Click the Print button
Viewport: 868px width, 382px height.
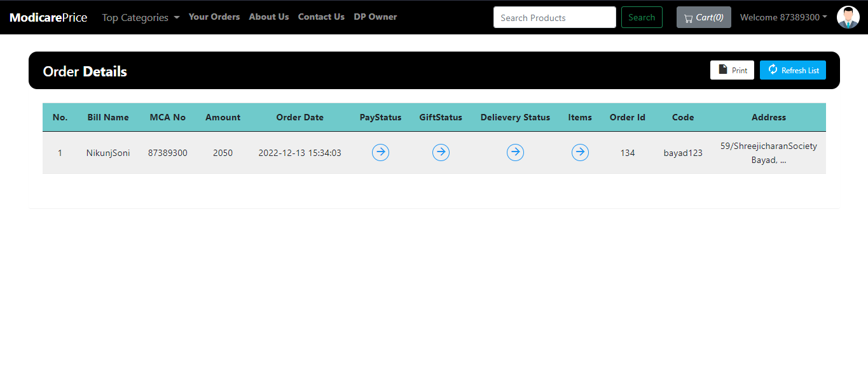click(732, 70)
